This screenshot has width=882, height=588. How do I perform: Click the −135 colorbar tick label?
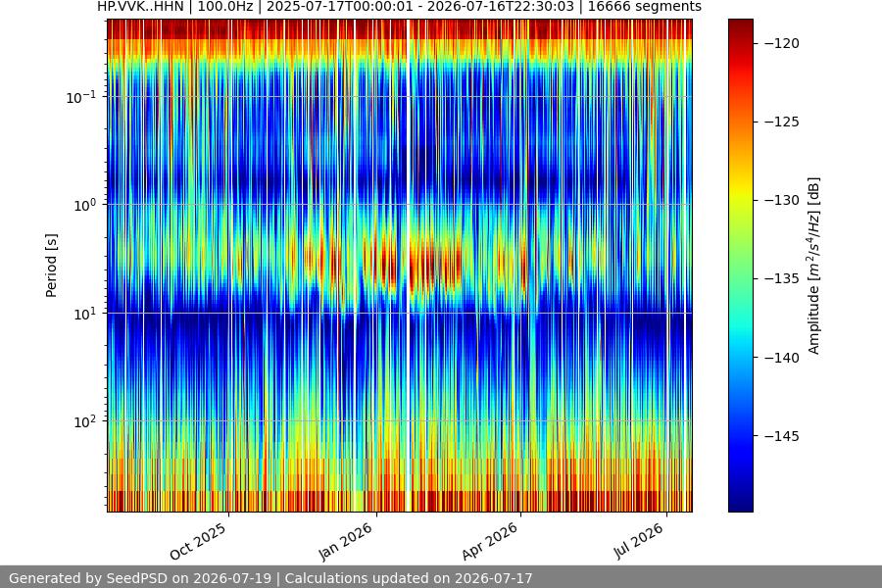point(782,278)
